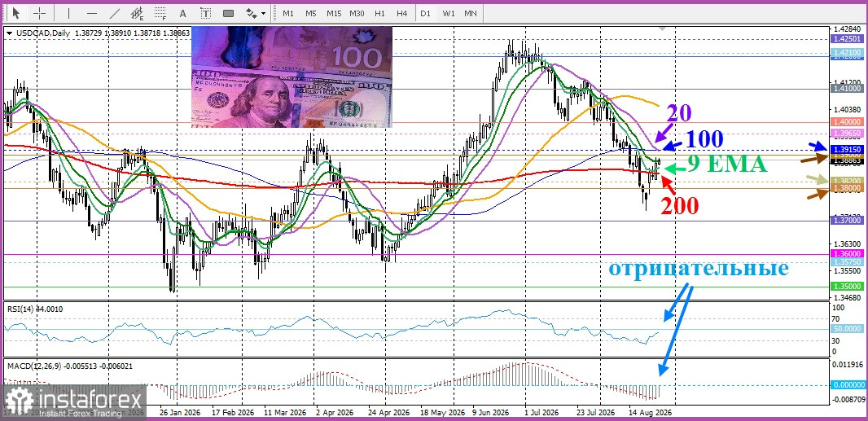868x421 pixels.
Task: Activate the Crosshair tool
Action: click(41, 13)
